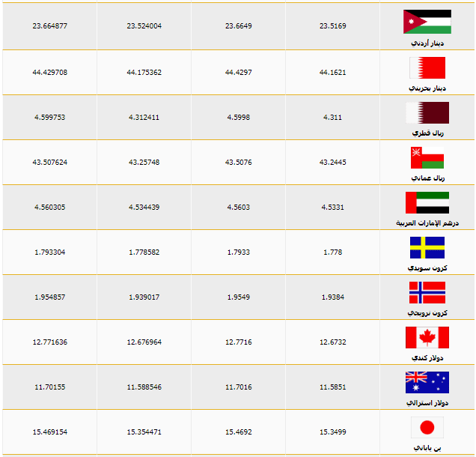This screenshot has width=476, height=457.
Task: Open the ين ياباني currency link
Action: (427, 448)
